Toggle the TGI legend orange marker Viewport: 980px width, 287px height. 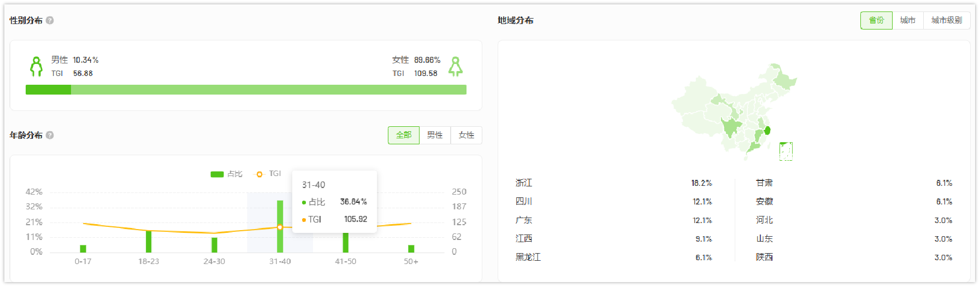259,174
